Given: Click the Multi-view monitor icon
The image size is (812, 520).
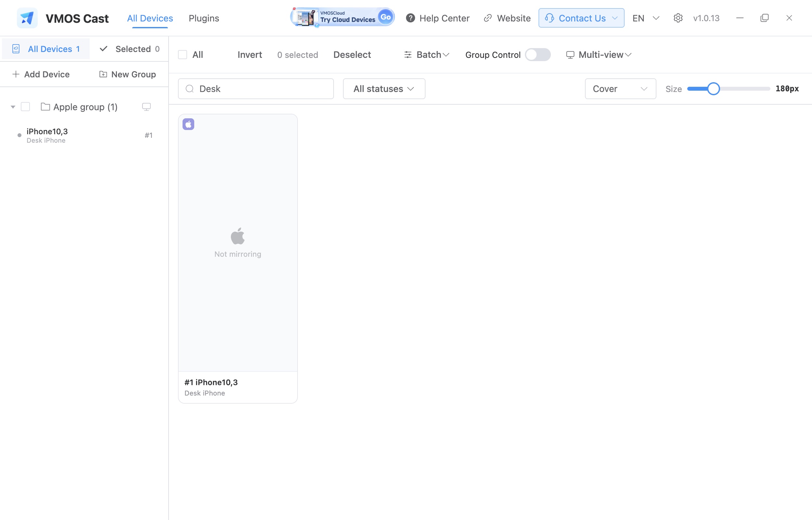Looking at the screenshot, I should click(570, 55).
